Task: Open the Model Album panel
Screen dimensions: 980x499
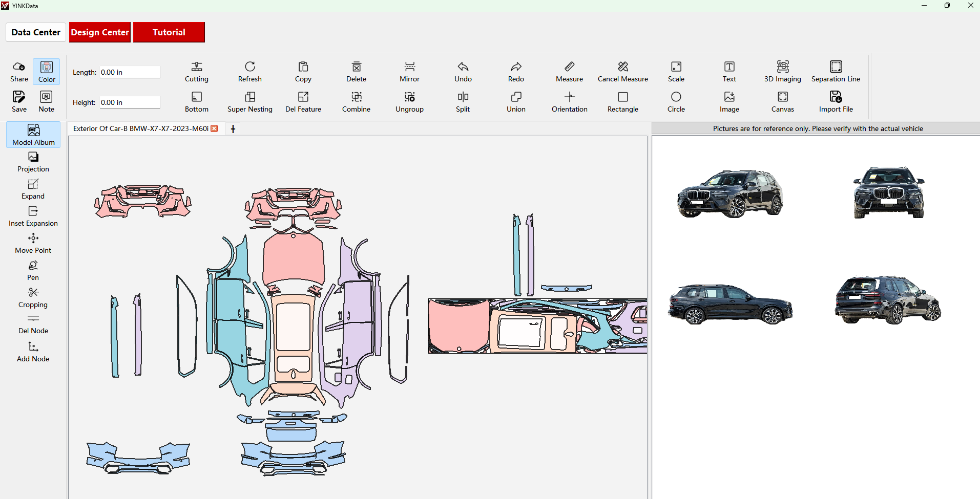Action: click(33, 135)
